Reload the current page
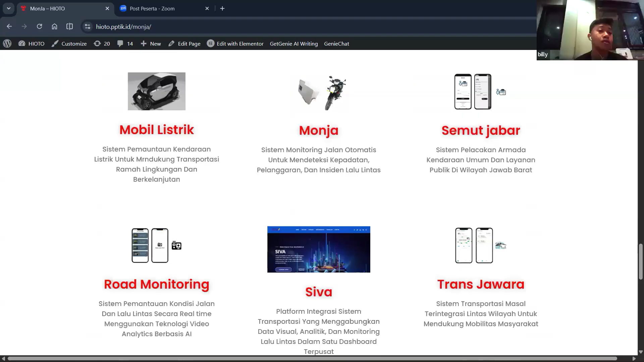Viewport: 644px width, 362px height. (x=39, y=26)
